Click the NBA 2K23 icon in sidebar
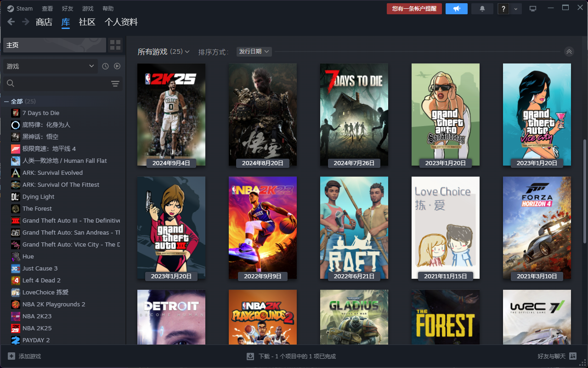588x368 pixels. coord(16,316)
